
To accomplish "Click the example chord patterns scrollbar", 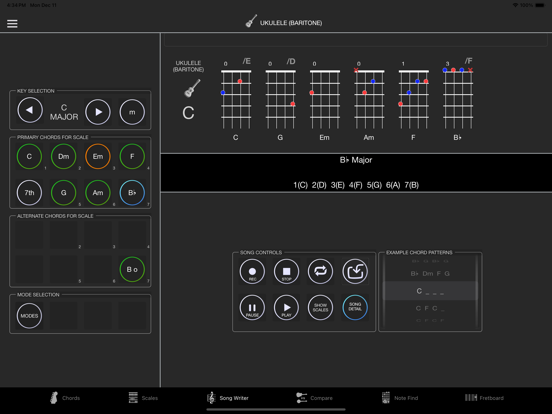I will coord(477,291).
